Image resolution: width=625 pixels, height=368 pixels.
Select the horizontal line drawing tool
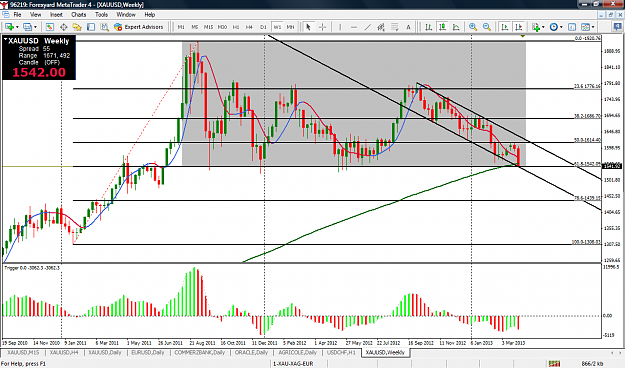pos(354,27)
